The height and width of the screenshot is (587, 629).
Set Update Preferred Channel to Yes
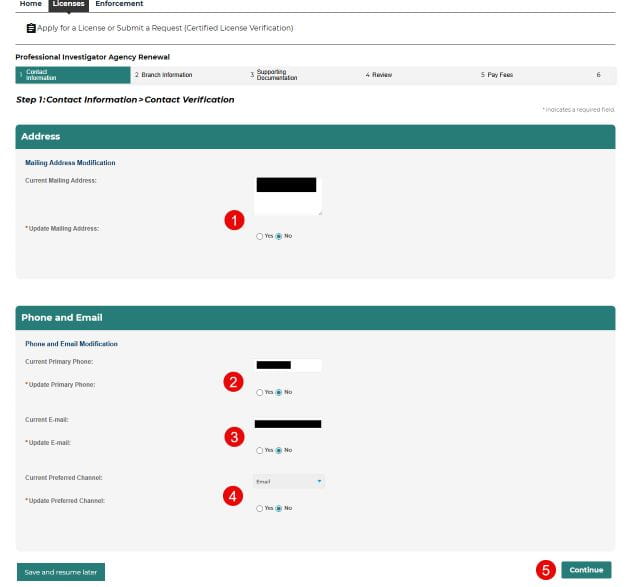[x=260, y=508]
